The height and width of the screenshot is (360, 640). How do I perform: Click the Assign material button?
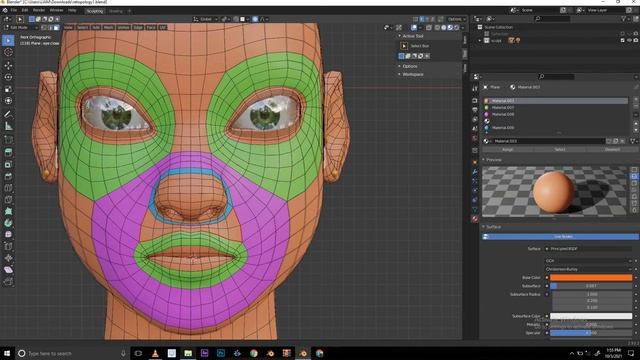(x=507, y=150)
